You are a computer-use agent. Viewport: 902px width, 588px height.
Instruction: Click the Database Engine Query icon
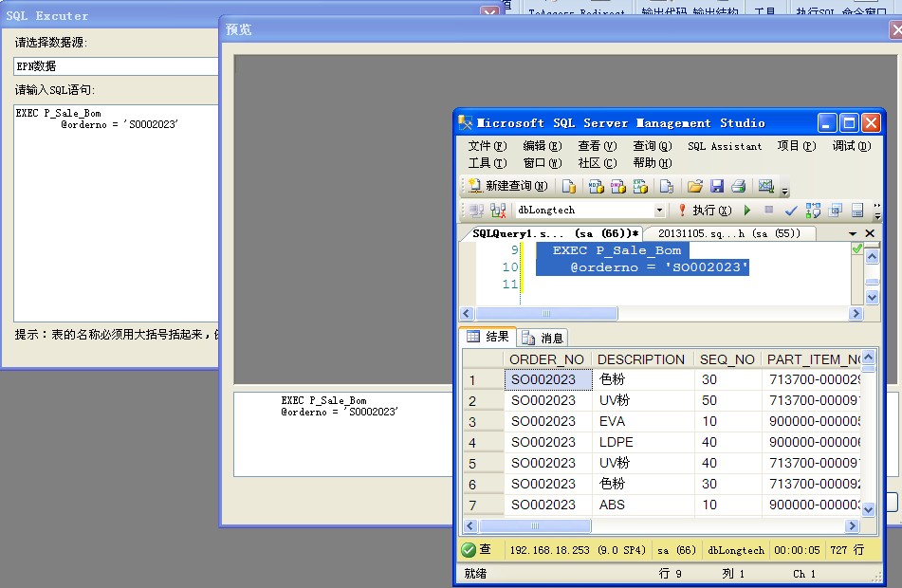click(569, 186)
